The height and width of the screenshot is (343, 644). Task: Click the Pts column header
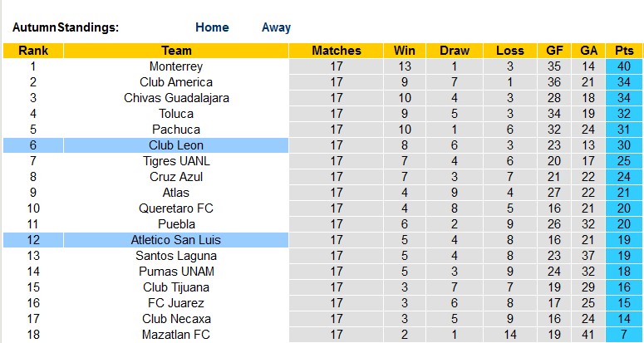click(624, 51)
